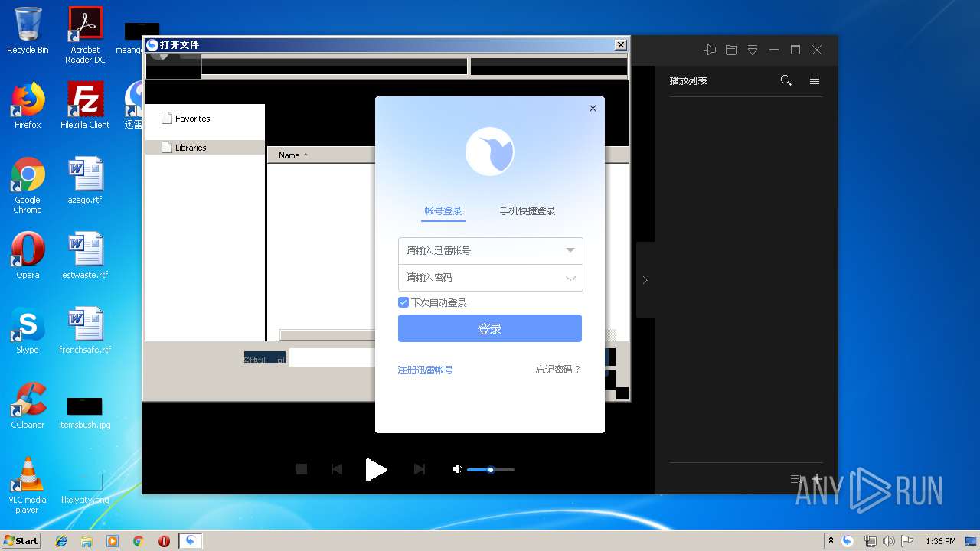Viewport: 980px width, 551px height.
Task: Select likelycity.png desktop file
Action: (85, 488)
